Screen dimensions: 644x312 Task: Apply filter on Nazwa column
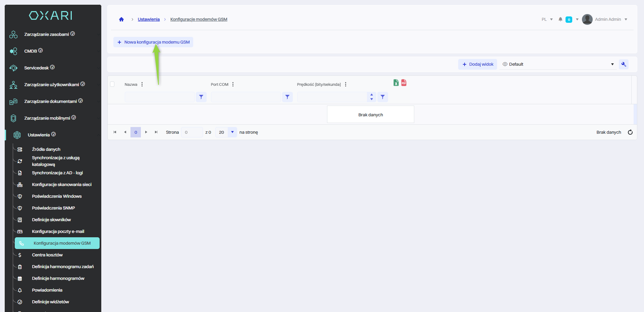coord(201,97)
